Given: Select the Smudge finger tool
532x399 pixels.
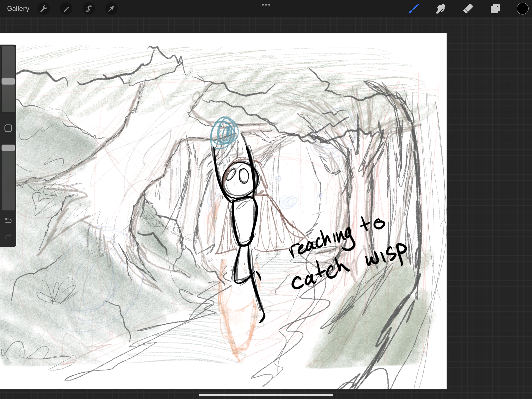Looking at the screenshot, I should click(x=441, y=9).
